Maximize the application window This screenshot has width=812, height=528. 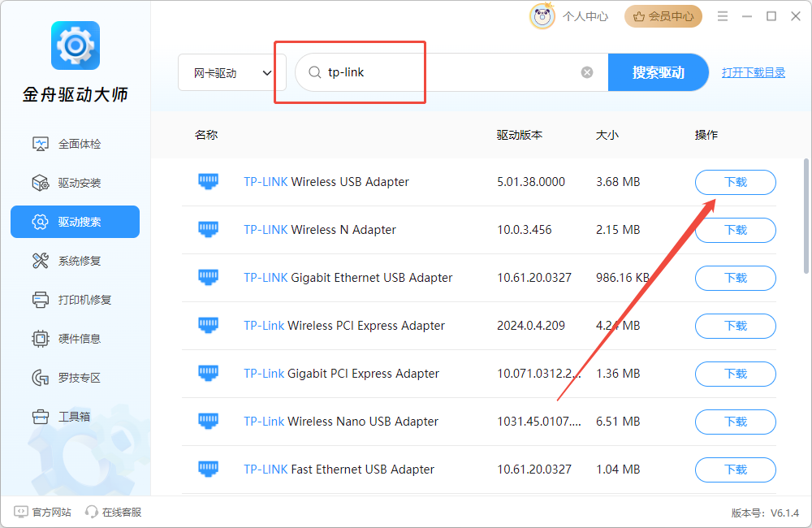coord(771,16)
